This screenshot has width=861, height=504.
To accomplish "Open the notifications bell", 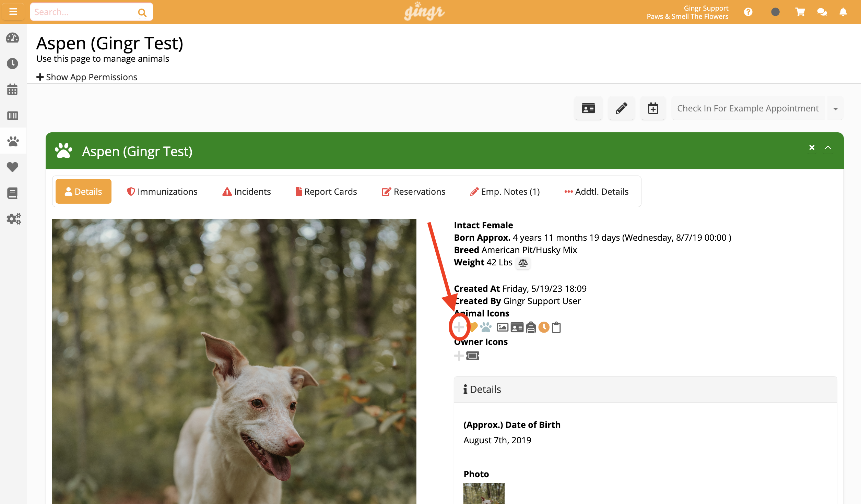I will click(x=843, y=12).
